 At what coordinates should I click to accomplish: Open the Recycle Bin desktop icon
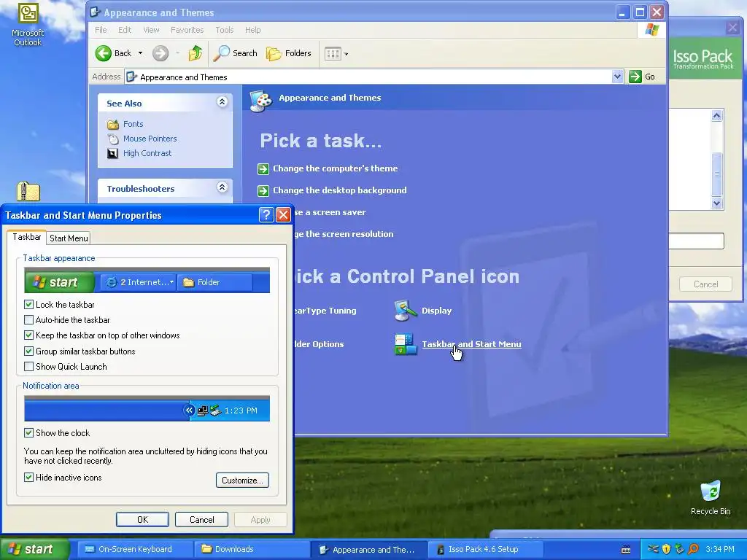coord(711,491)
